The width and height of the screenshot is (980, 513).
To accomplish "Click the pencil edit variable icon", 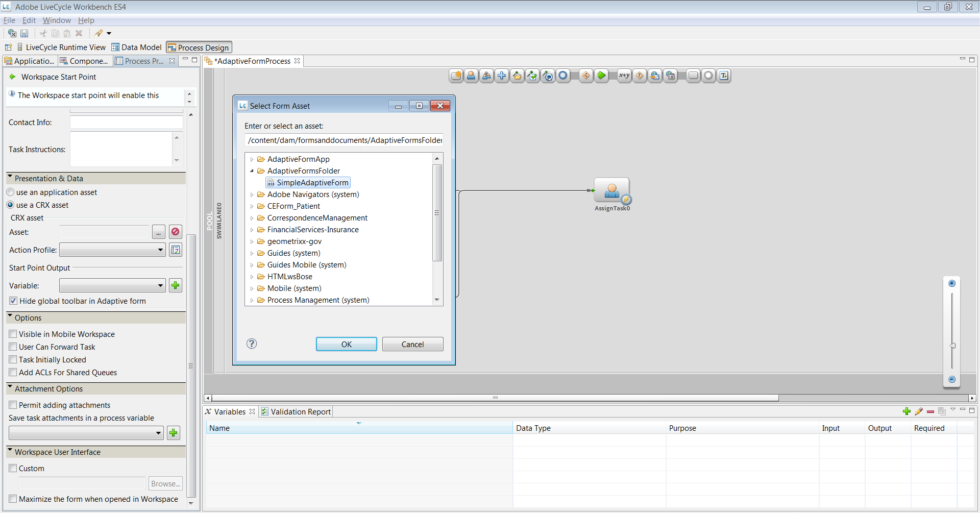I will click(x=919, y=411).
